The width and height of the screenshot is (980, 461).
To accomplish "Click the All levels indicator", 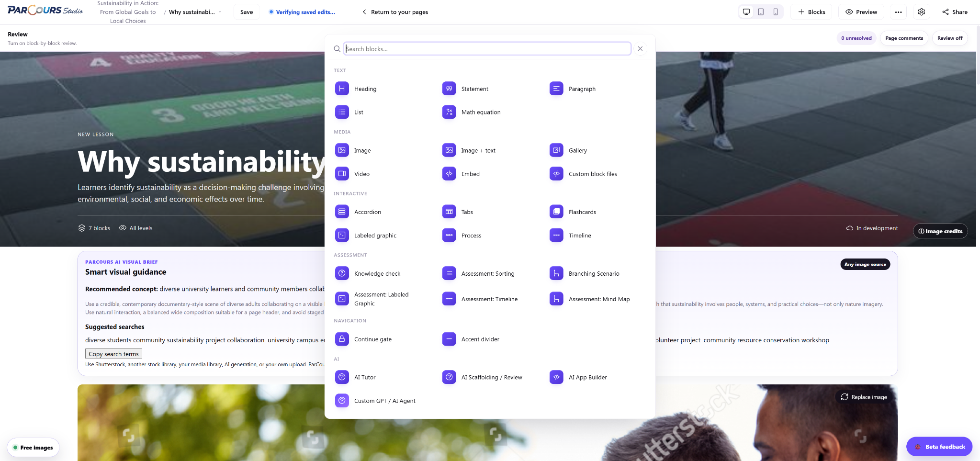I will pyautogui.click(x=135, y=228).
